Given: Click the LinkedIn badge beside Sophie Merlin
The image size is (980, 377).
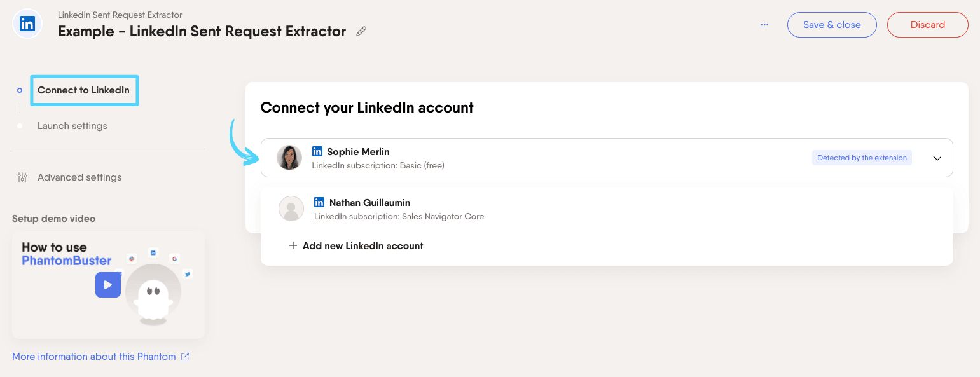Looking at the screenshot, I should 317,151.
